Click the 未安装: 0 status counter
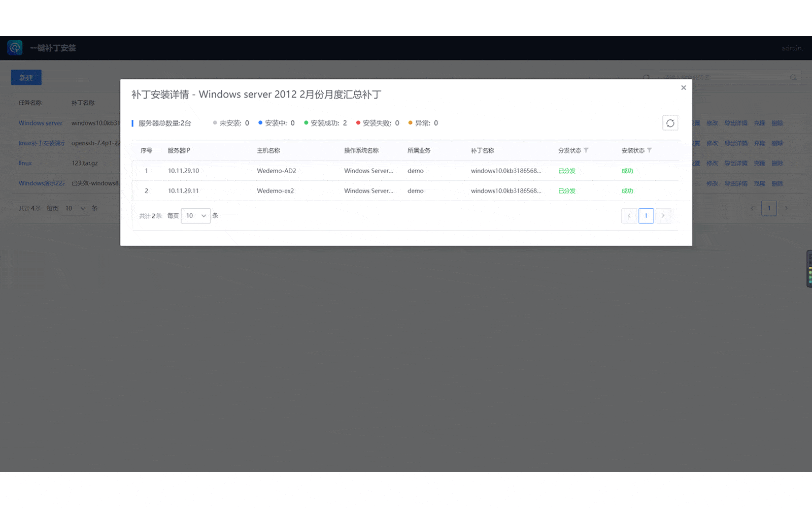The width and height of the screenshot is (812, 508). click(231, 123)
